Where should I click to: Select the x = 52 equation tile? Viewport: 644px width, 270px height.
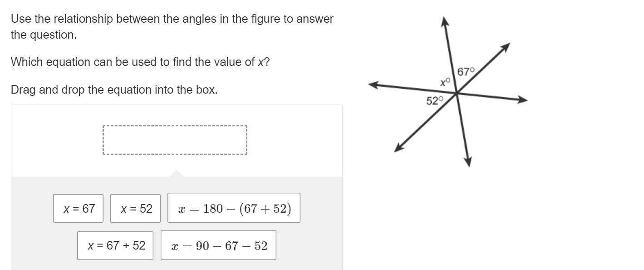coord(135,209)
